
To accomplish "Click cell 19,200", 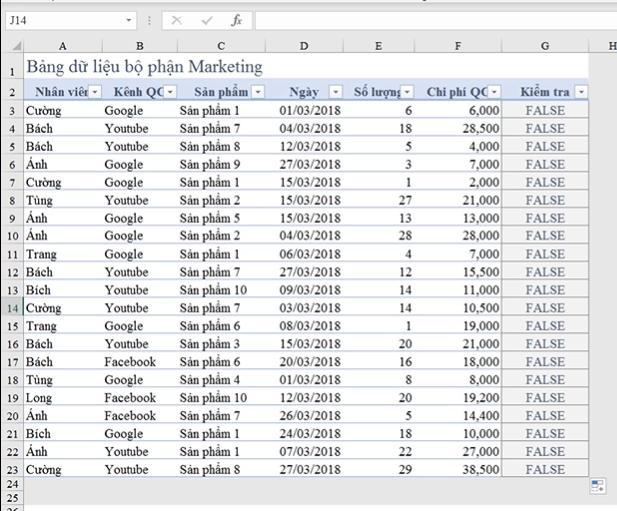I will (458, 398).
